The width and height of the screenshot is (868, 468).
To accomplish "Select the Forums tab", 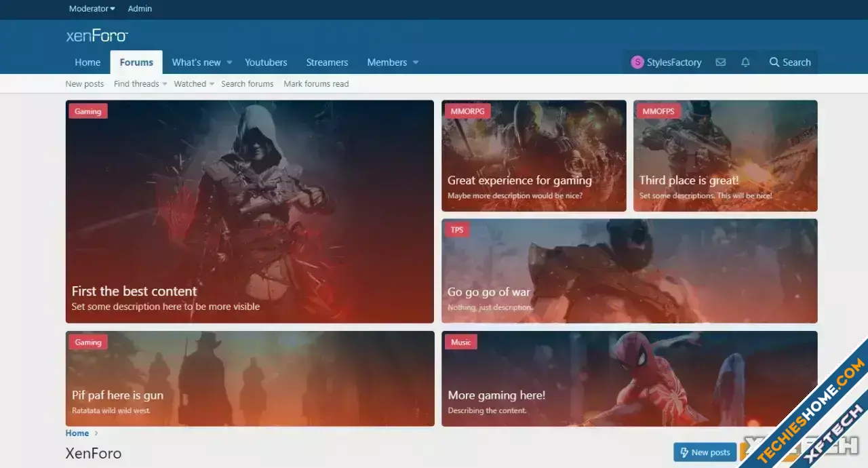I will tap(136, 62).
